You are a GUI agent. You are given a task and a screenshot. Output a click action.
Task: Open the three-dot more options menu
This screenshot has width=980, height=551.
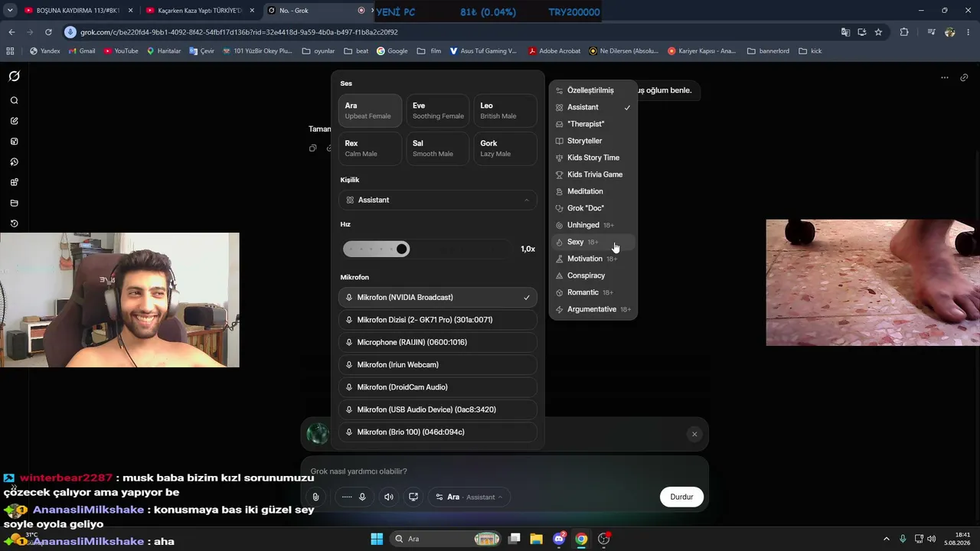(944, 77)
